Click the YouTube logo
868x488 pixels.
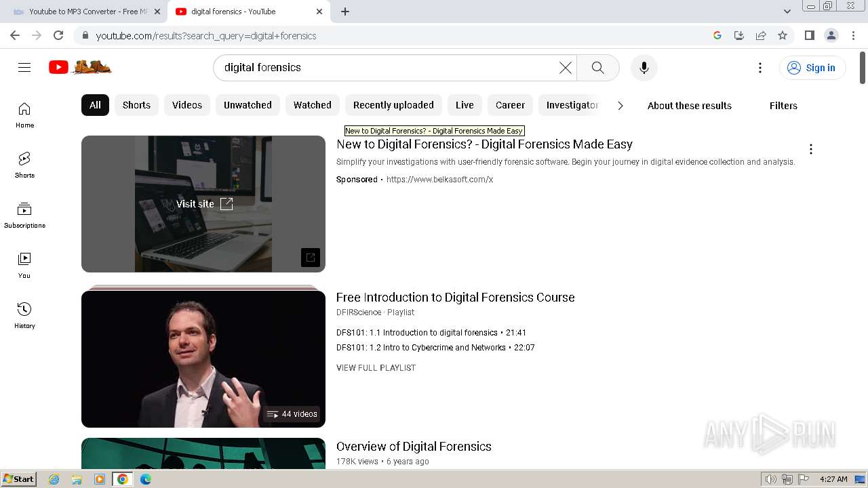pos(80,67)
